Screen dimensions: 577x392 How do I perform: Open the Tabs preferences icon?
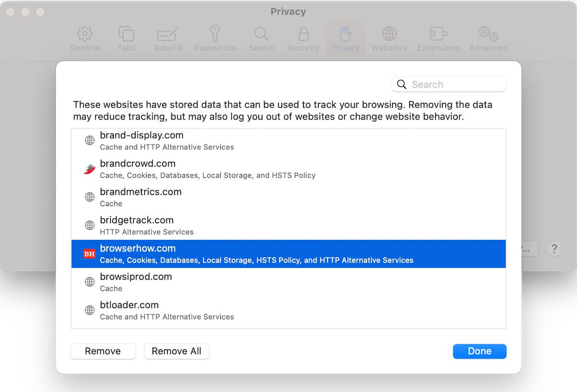point(126,34)
